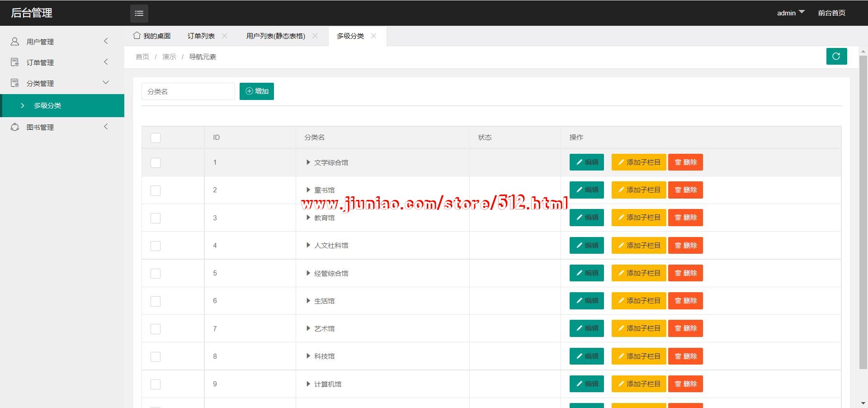868x408 pixels.
Task: Click the 分类名 input field
Action: [188, 91]
